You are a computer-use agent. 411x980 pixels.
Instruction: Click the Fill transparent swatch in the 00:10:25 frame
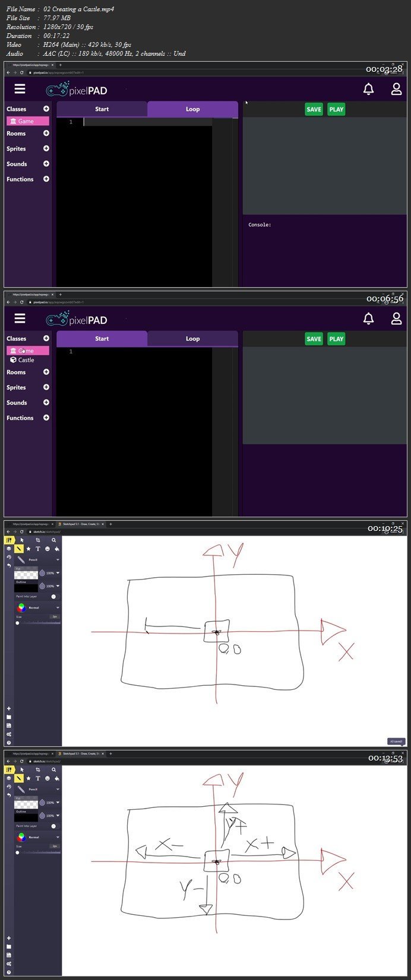[x=26, y=574]
